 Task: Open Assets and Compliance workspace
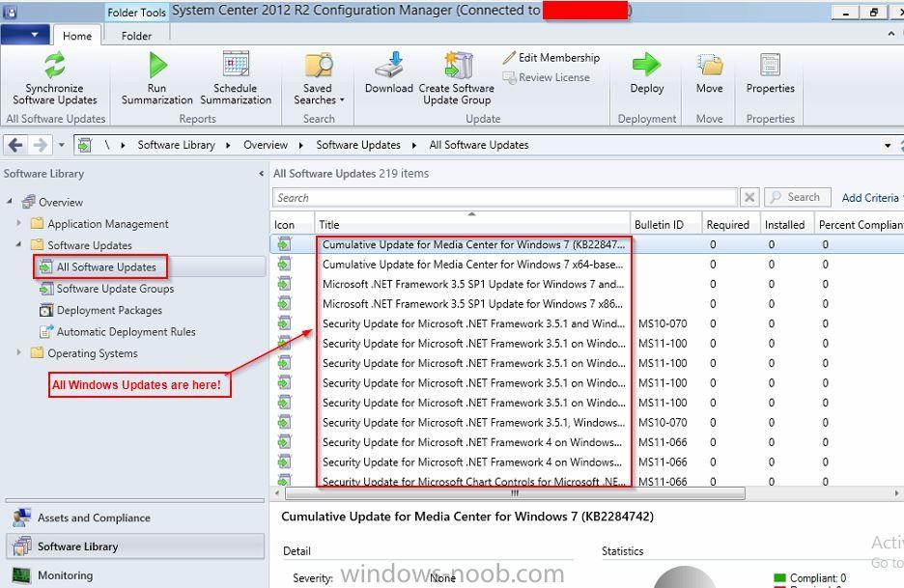(135, 518)
